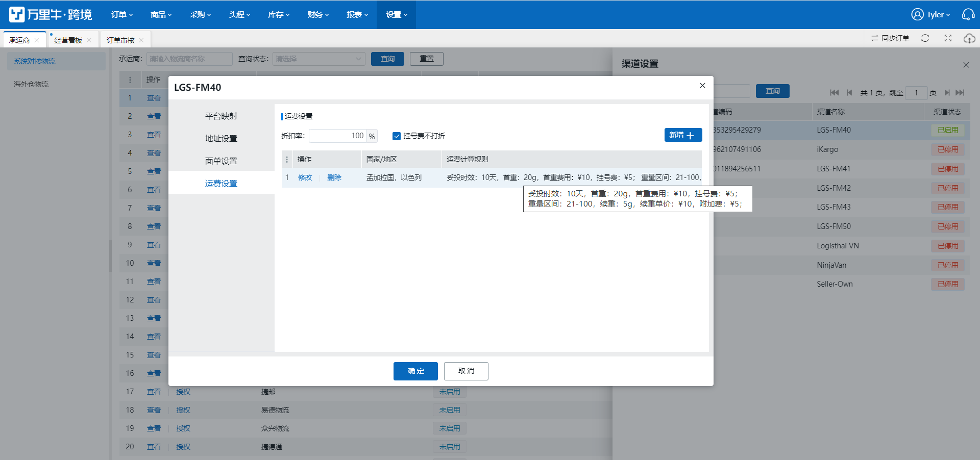Click 未启用 status of 捷邮

point(450,392)
